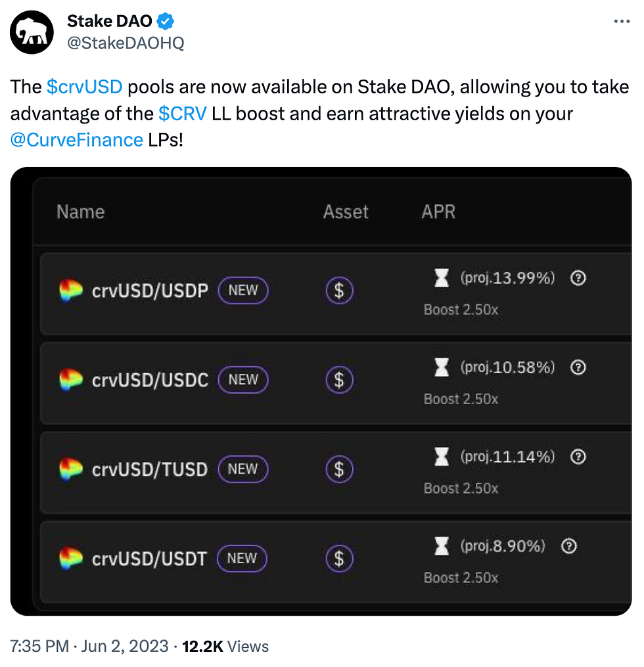Screen dimensions: 644x667
Task: Click the question mark next to proj.8.90%
Action: pyautogui.click(x=568, y=546)
